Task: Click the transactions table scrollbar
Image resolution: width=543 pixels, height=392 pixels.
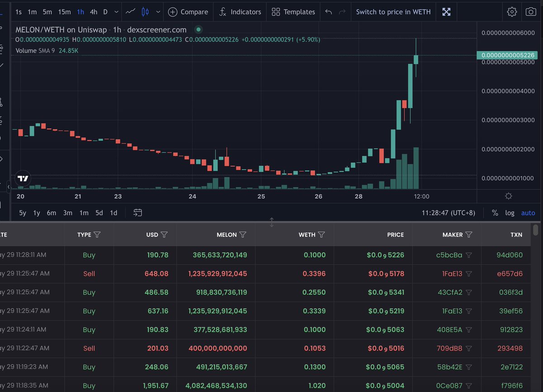Action: click(536, 230)
